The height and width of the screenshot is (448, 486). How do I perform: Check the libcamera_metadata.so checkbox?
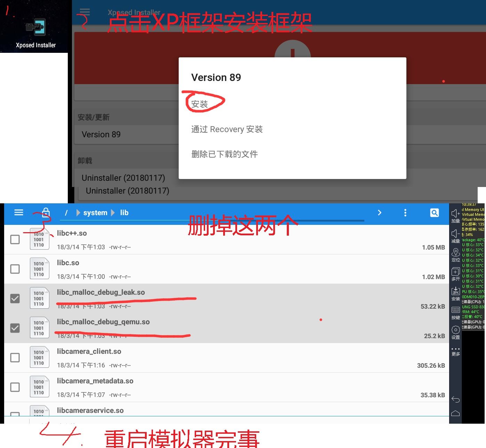tap(15, 387)
